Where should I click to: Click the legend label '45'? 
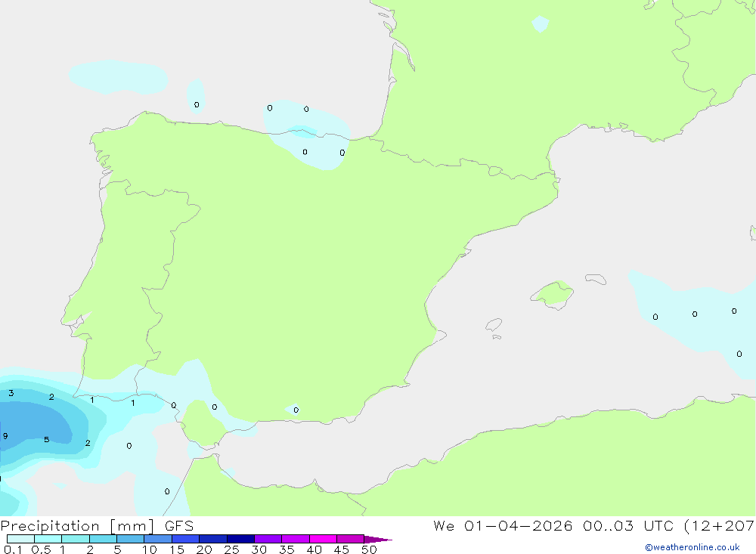click(342, 549)
